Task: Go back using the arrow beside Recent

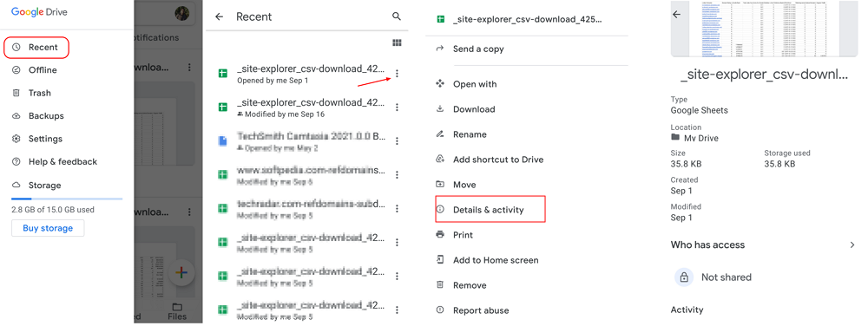Action: [x=220, y=16]
